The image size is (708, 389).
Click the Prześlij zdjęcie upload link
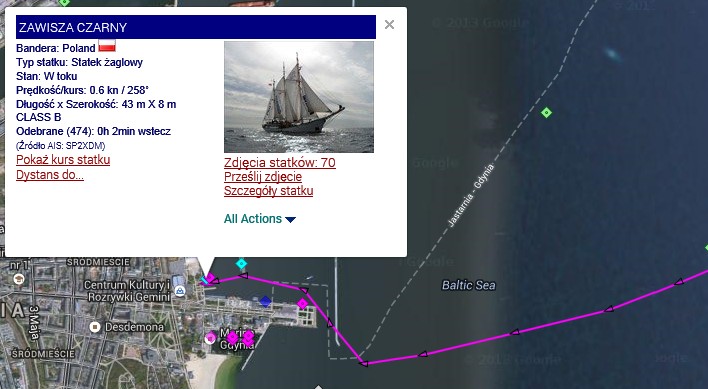(x=263, y=176)
